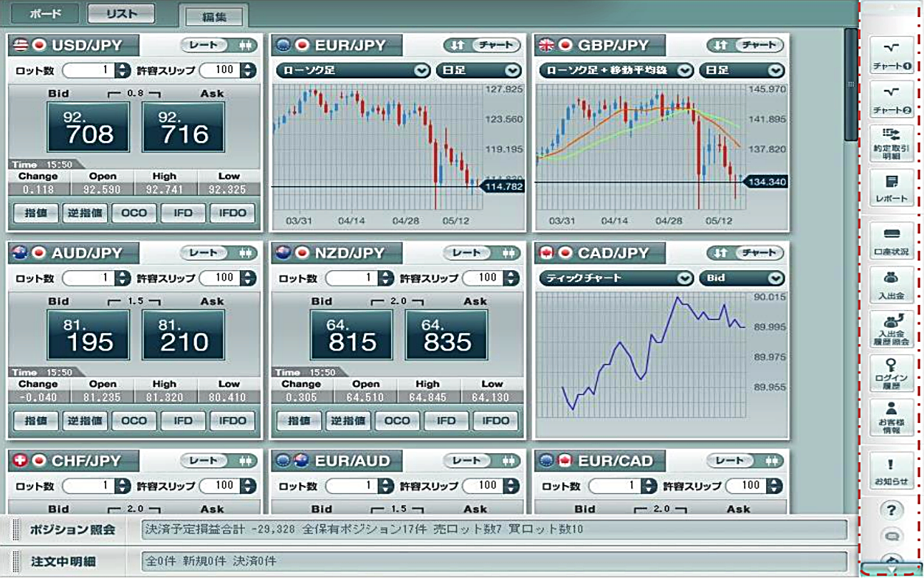924x578 pixels.
Task: Open 口座状況 account status icon
Action: click(x=891, y=240)
